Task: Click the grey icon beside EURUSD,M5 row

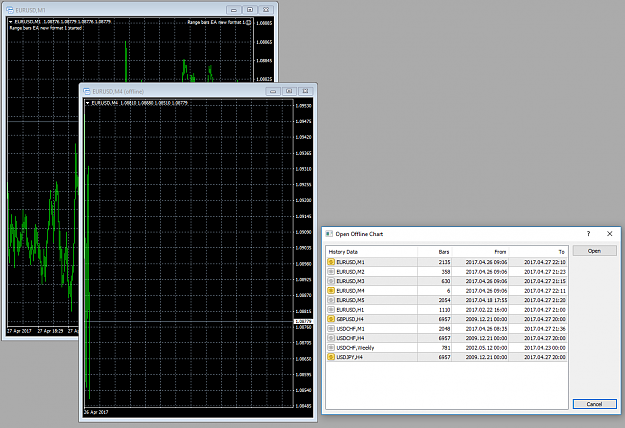Action: [x=331, y=300]
